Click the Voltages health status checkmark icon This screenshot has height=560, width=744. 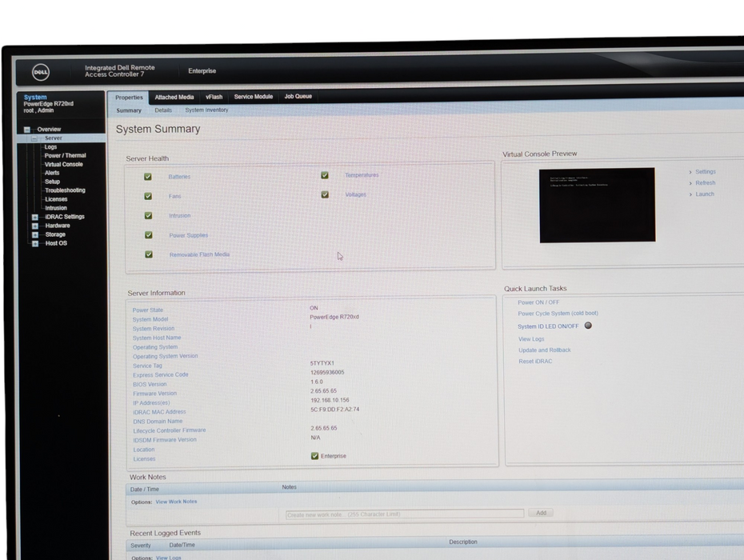click(325, 194)
